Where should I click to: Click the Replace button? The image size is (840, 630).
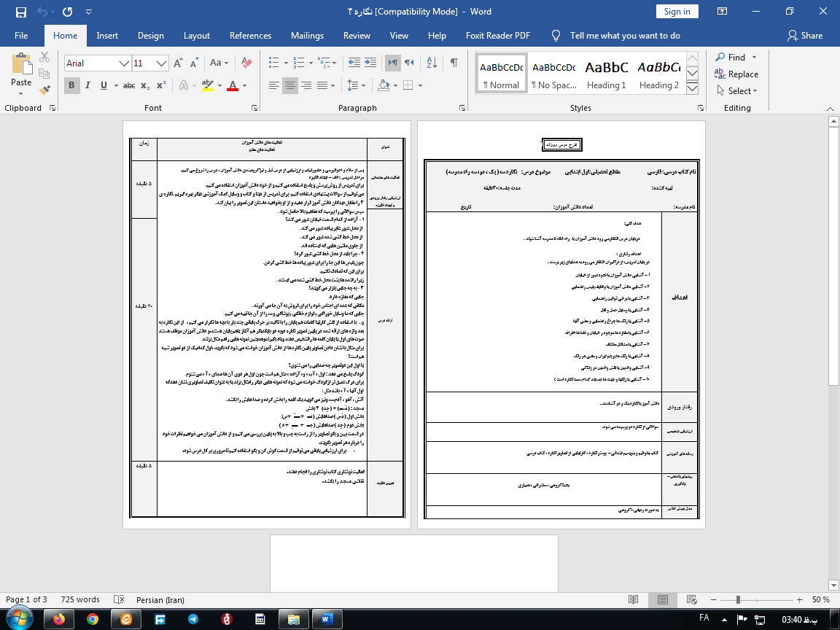pyautogui.click(x=736, y=74)
